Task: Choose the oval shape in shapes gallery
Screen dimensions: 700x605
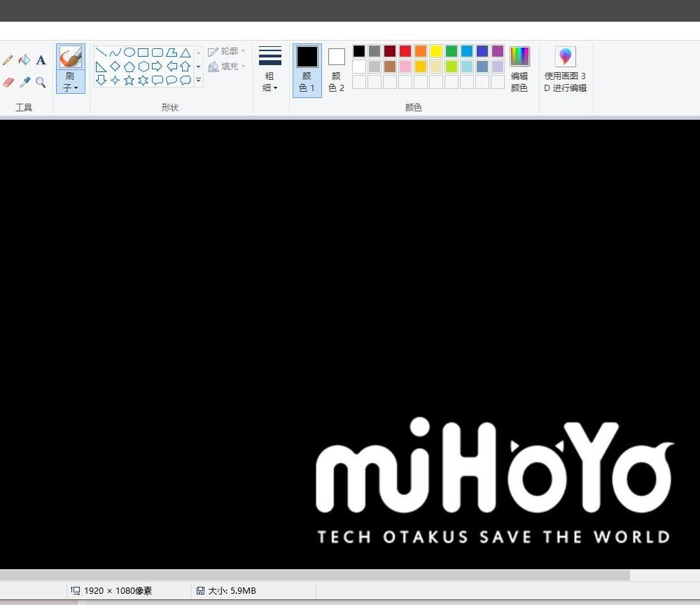Action: click(129, 53)
